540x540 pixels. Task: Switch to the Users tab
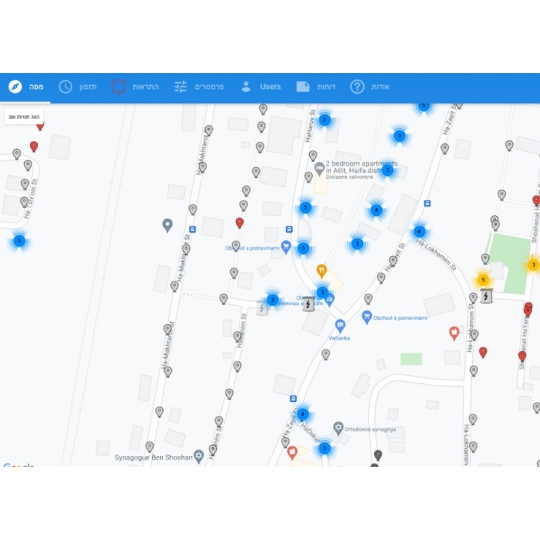(x=261, y=87)
